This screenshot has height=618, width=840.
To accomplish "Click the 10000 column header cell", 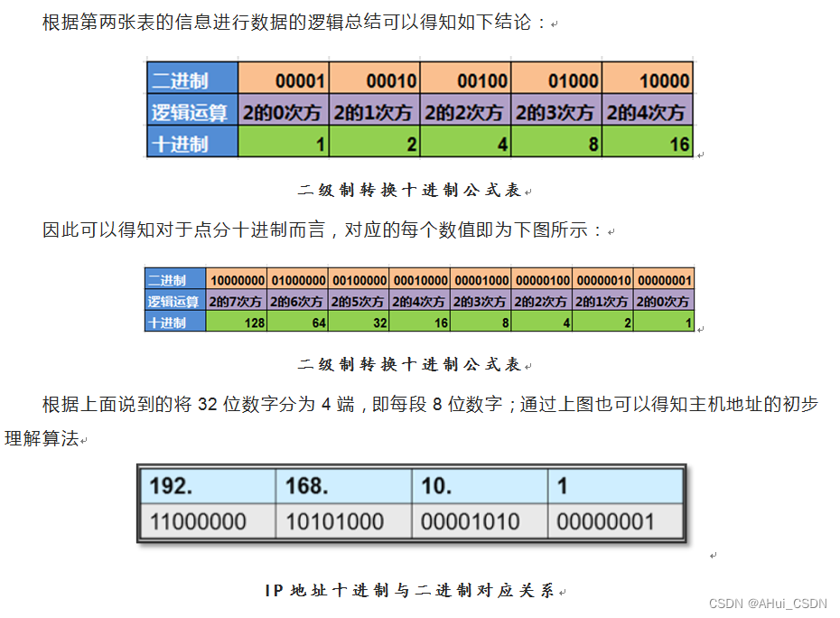I will (x=646, y=79).
